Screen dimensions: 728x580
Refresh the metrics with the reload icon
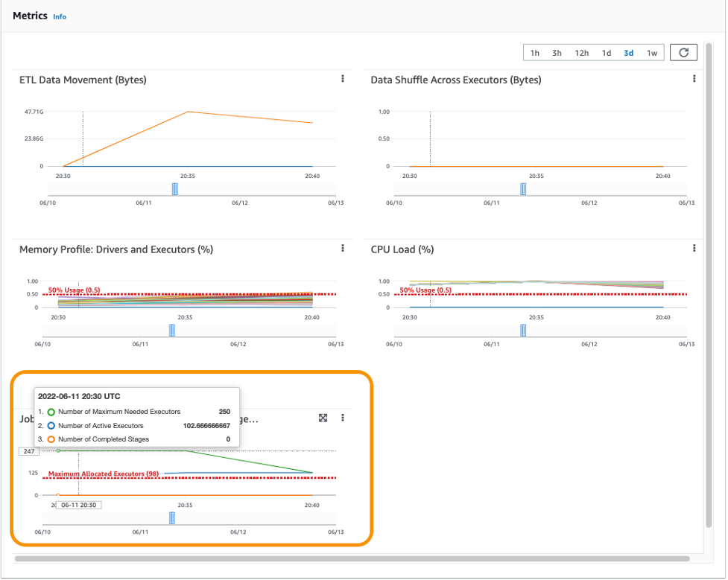683,52
